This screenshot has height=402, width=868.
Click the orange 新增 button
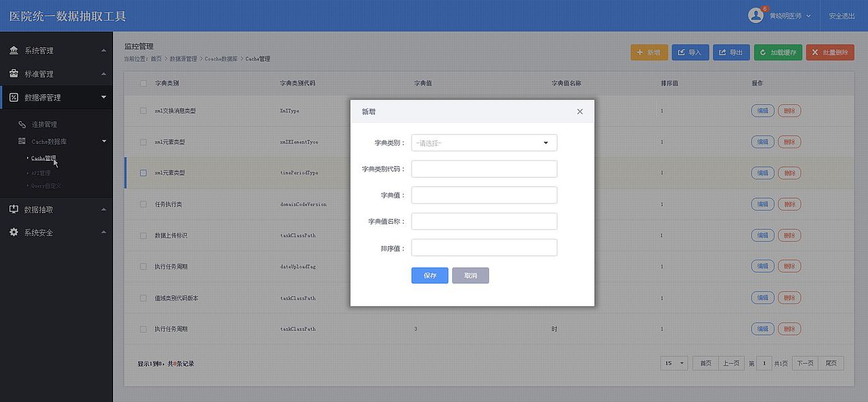(649, 52)
